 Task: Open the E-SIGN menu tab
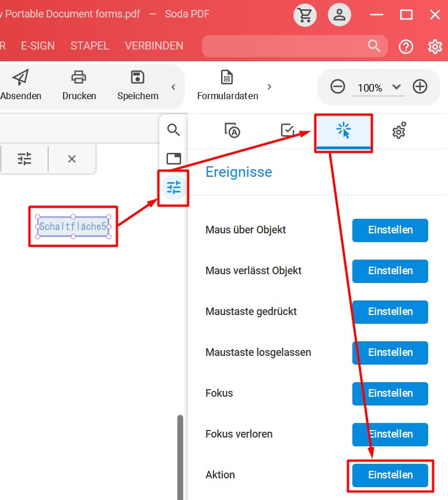click(38, 46)
